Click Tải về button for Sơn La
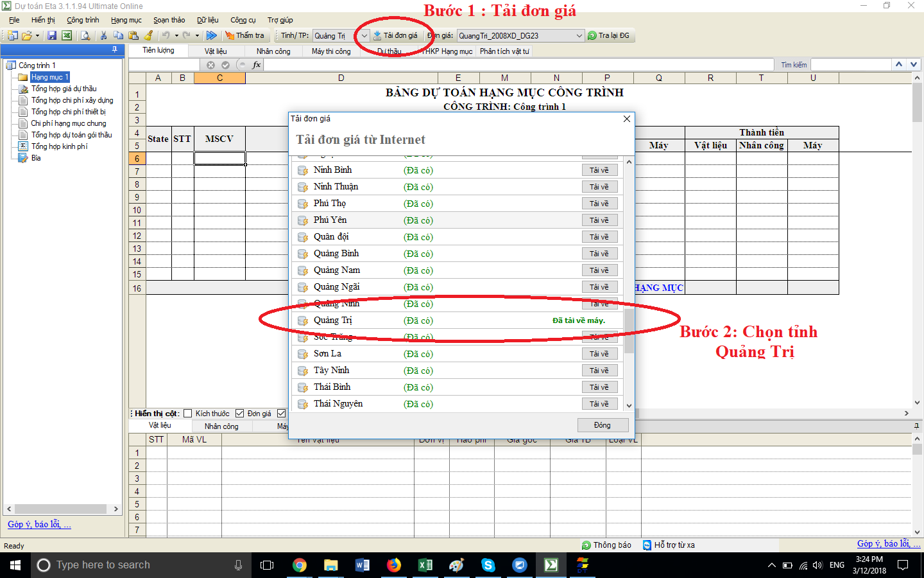 pos(599,354)
